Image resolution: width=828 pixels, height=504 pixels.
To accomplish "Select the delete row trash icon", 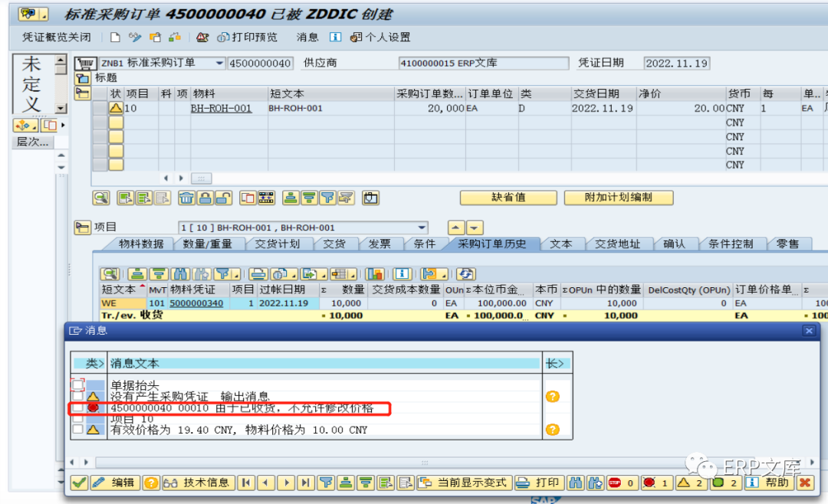I will point(187,198).
